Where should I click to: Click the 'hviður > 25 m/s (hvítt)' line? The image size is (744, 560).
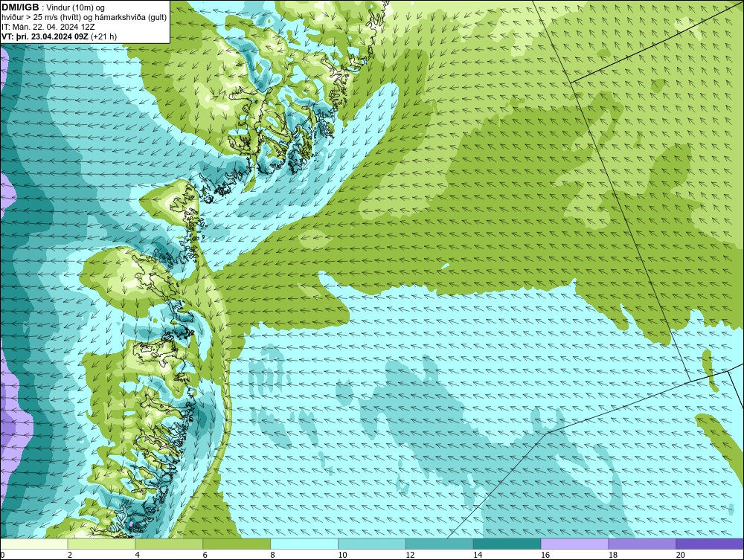[x=42, y=18]
